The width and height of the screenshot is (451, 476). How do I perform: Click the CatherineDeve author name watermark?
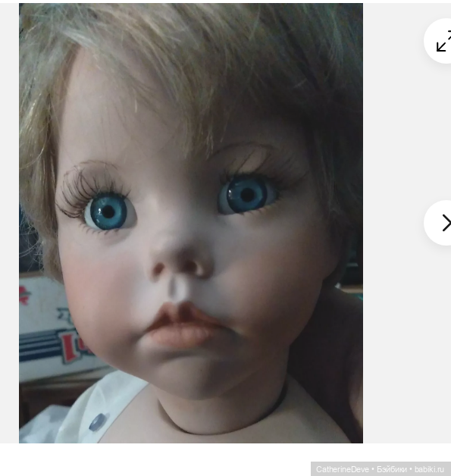[343, 469]
